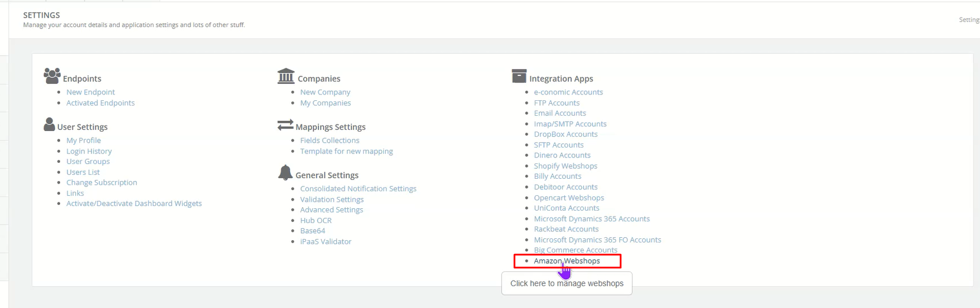Open My Profile settings
The height and width of the screenshot is (308, 980).
pos(84,140)
